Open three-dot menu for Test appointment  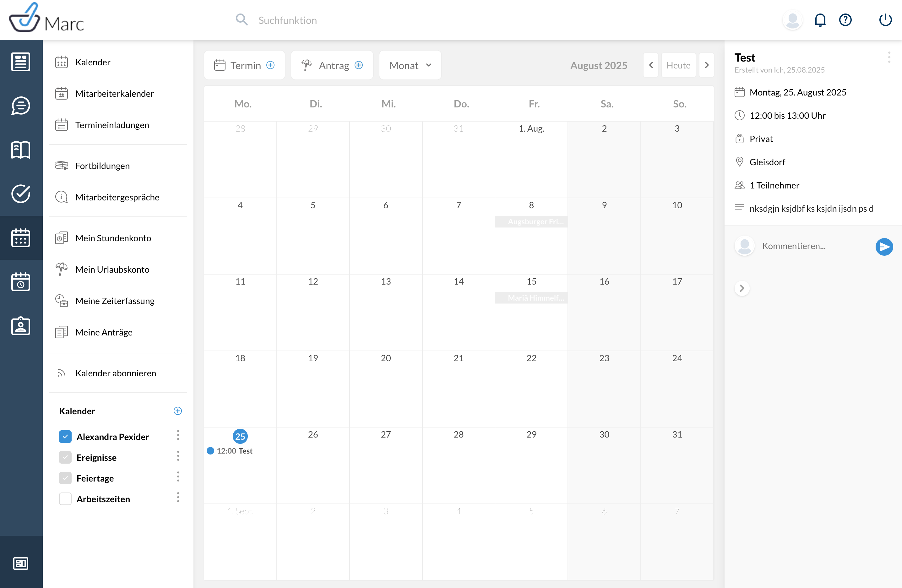pyautogui.click(x=889, y=57)
